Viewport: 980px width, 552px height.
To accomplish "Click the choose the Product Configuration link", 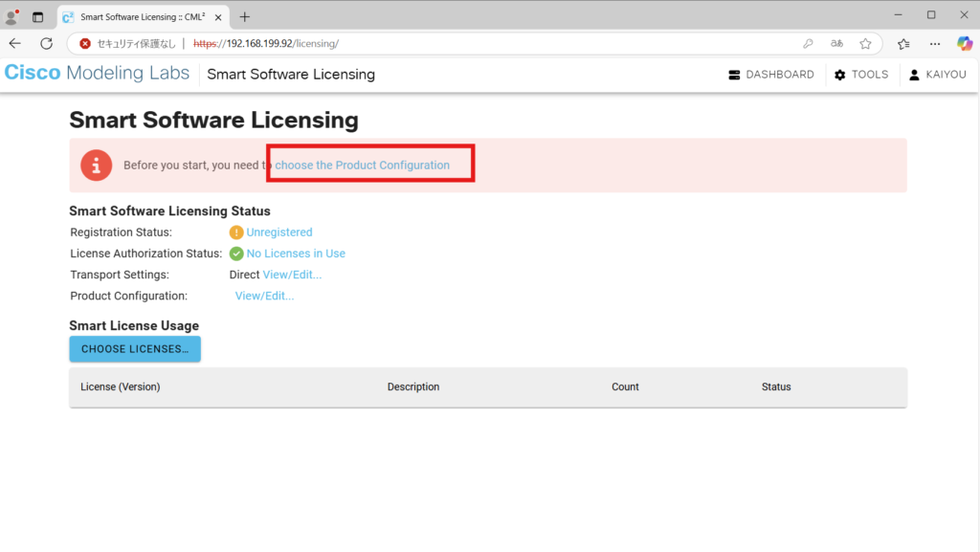I will [x=362, y=166].
